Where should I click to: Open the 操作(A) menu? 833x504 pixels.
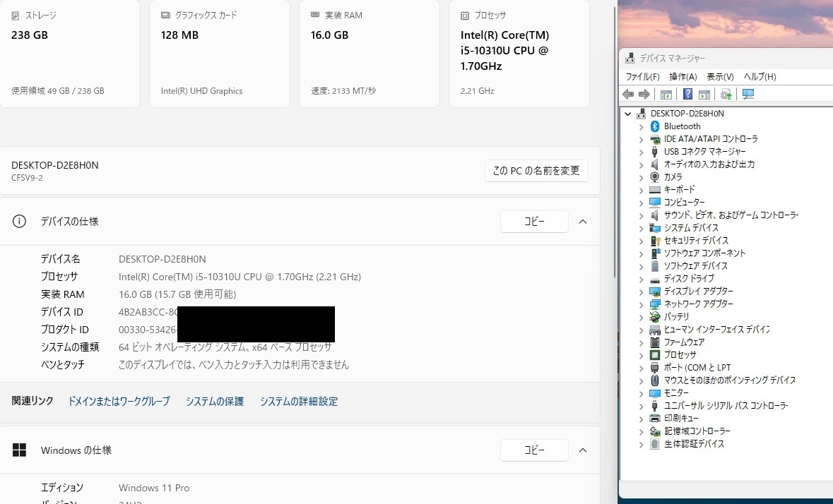point(683,77)
